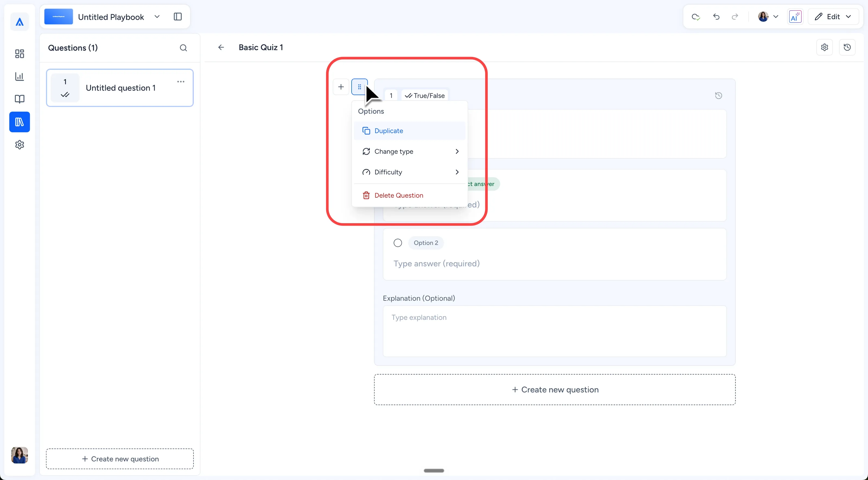Image resolution: width=868 pixels, height=480 pixels.
Task: Open the dashboard grid icon in sidebar
Action: [x=20, y=53]
